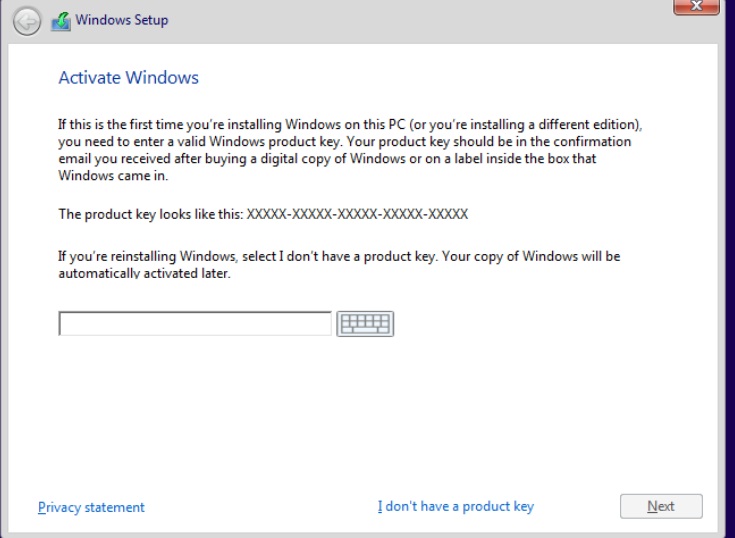Click the paragraph starting 'If you're reinstalling Windows'
This screenshot has width=735, height=538.
(x=339, y=265)
